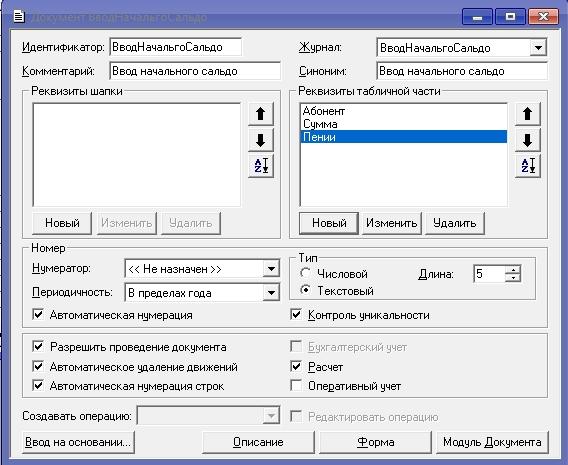568x465 pixels.
Task: Move table part attribute down arrow
Action: click(527, 140)
